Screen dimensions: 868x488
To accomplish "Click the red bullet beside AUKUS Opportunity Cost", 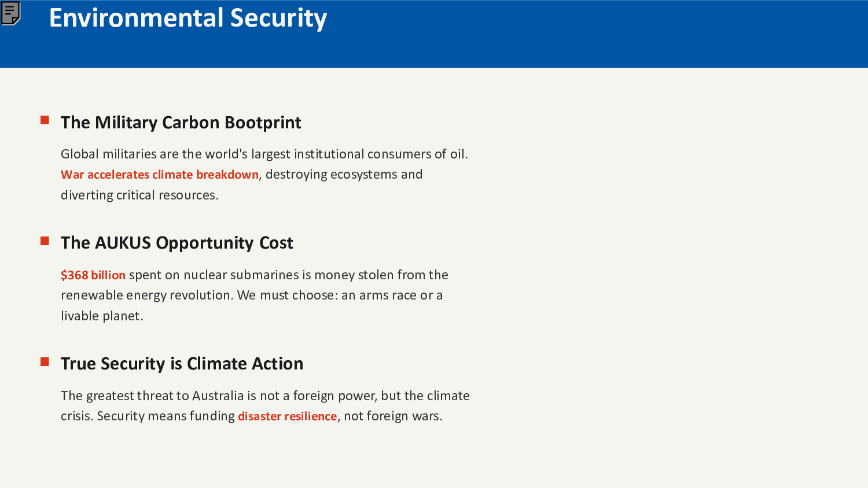I will (x=45, y=241).
